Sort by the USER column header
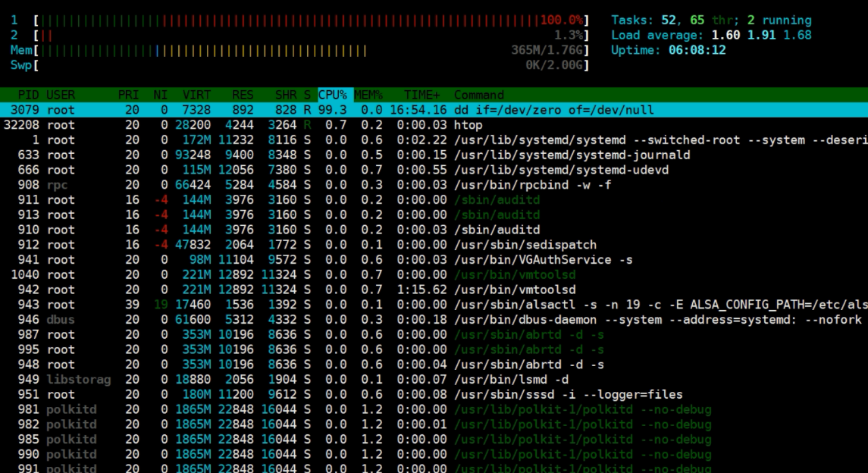 pos(61,95)
